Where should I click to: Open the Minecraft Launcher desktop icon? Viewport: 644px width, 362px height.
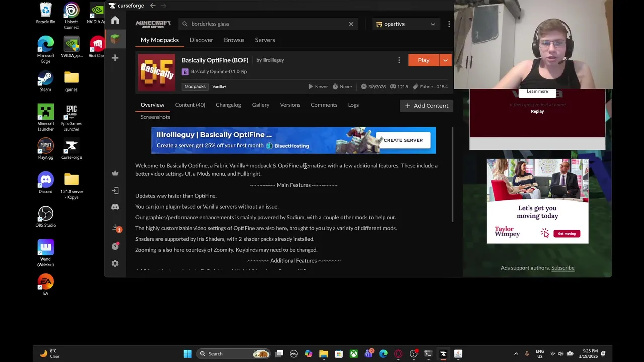(x=45, y=118)
